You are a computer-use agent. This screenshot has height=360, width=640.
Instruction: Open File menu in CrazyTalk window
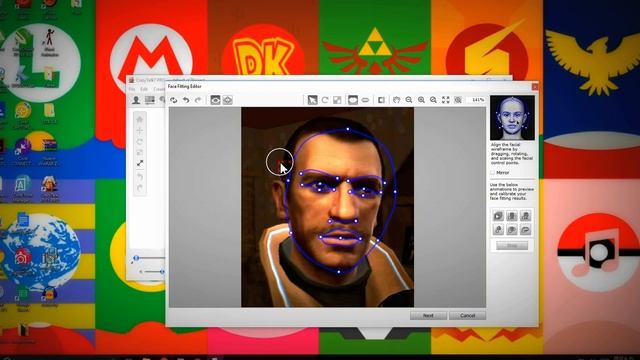pos(132,89)
